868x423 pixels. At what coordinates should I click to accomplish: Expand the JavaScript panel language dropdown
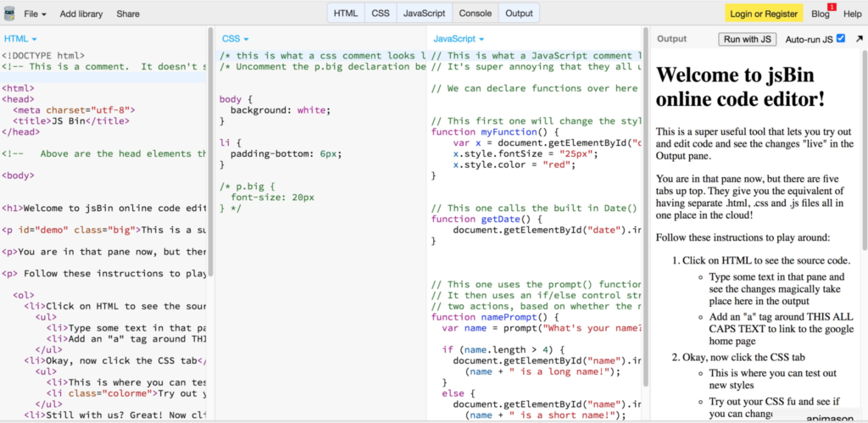click(459, 39)
